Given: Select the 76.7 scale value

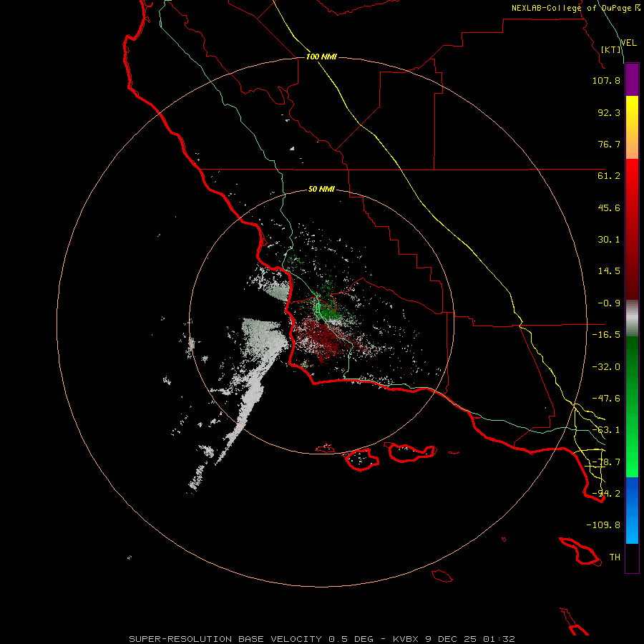Looking at the screenshot, I should pos(609,144).
